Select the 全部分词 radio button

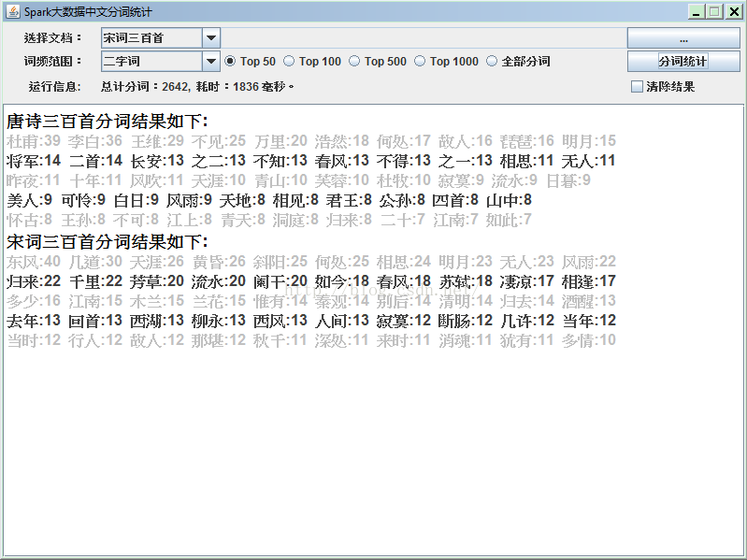tap(492, 61)
